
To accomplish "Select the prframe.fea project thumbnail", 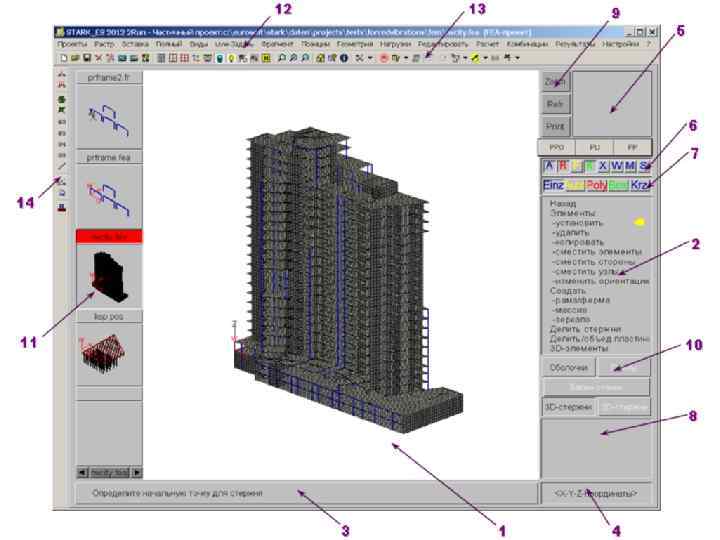I will tap(109, 197).
